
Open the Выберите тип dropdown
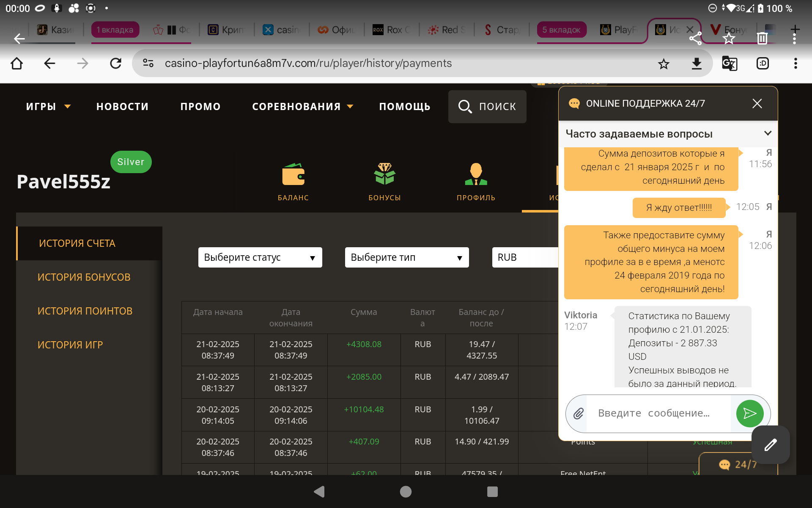[x=406, y=257]
